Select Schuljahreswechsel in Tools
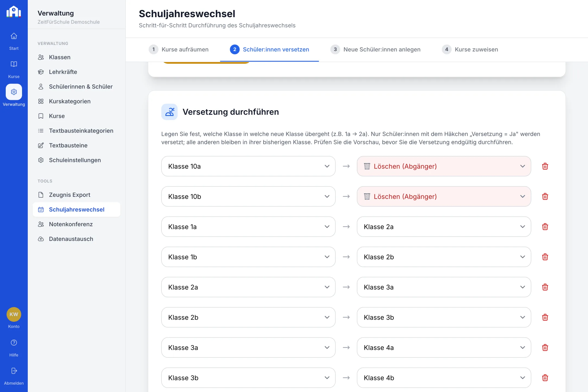 pyautogui.click(x=76, y=210)
